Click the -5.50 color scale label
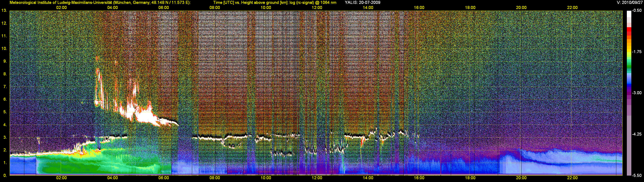The image size is (644, 182). click(x=637, y=175)
